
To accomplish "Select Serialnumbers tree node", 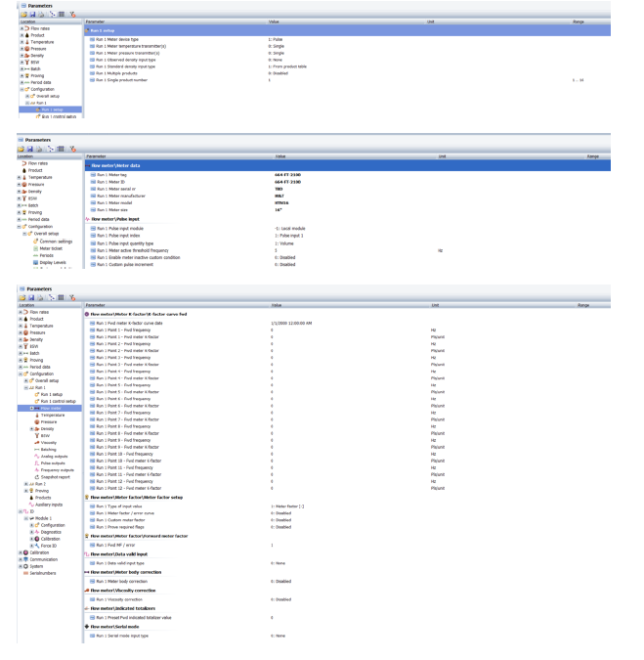I will pyautogui.click(x=42, y=573).
